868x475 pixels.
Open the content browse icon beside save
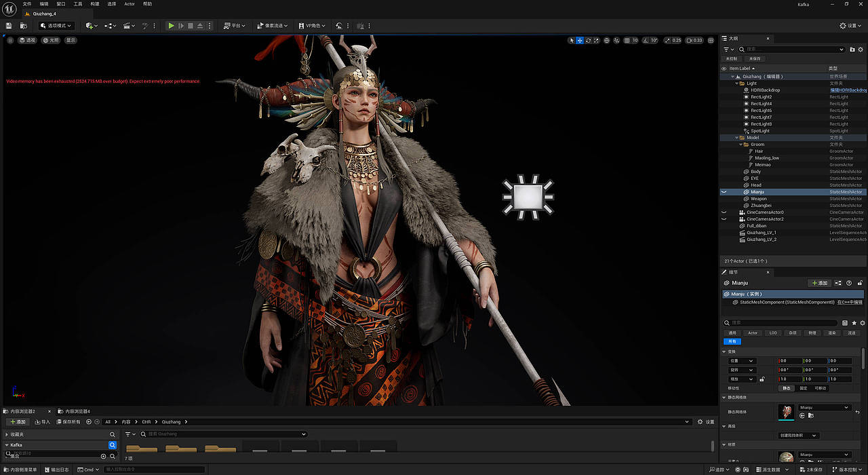click(24, 26)
